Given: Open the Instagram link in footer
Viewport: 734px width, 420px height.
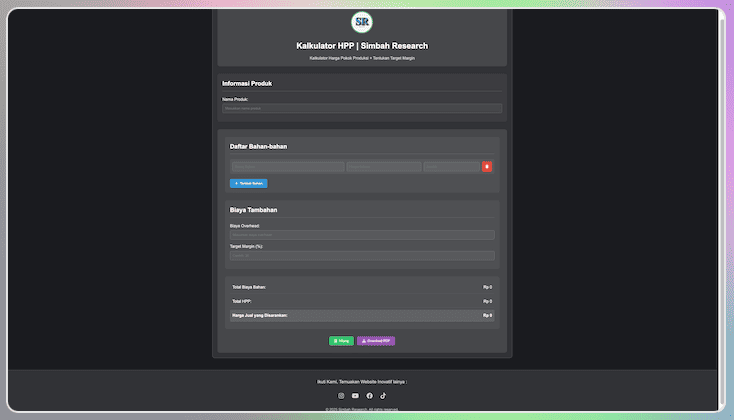Looking at the screenshot, I should click(341, 396).
